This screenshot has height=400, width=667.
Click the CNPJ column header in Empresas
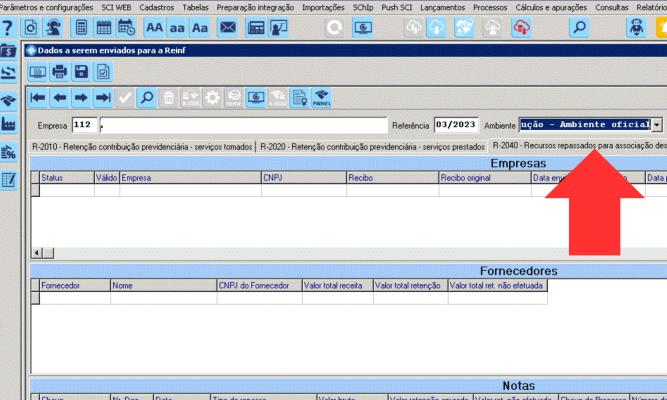pyautogui.click(x=304, y=178)
